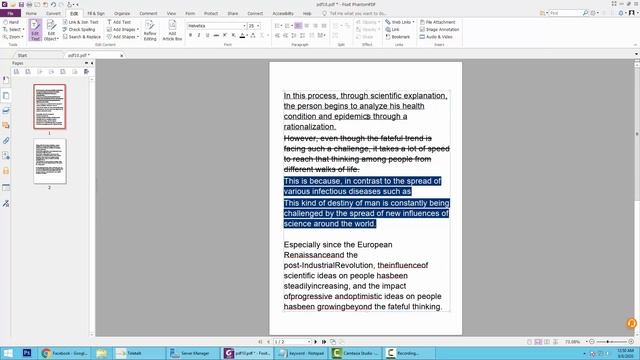This screenshot has height=360, width=640.
Task: Apply subscript formatting
Action: [233, 36]
